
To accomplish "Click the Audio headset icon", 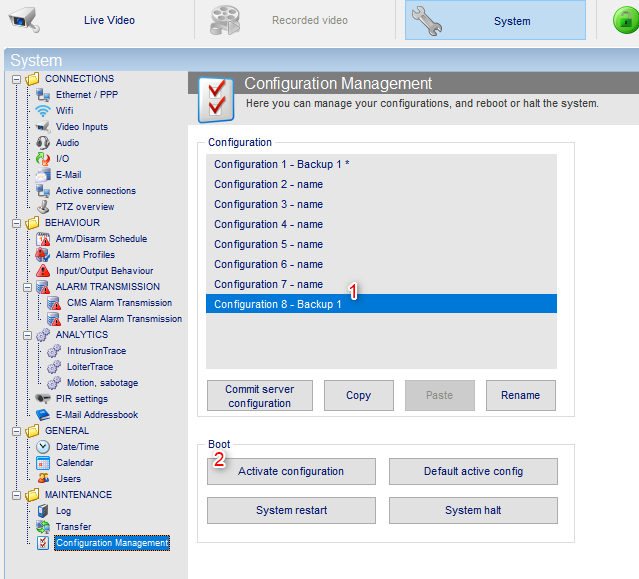I will (x=43, y=143).
